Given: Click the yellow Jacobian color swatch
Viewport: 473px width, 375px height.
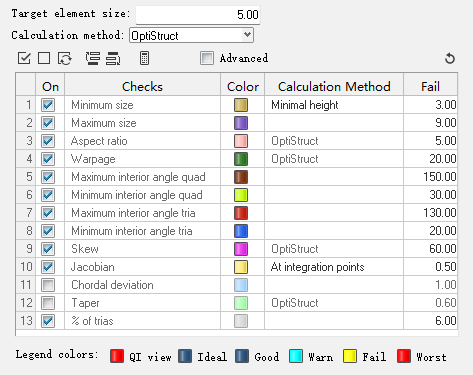Looking at the screenshot, I should point(241,267).
